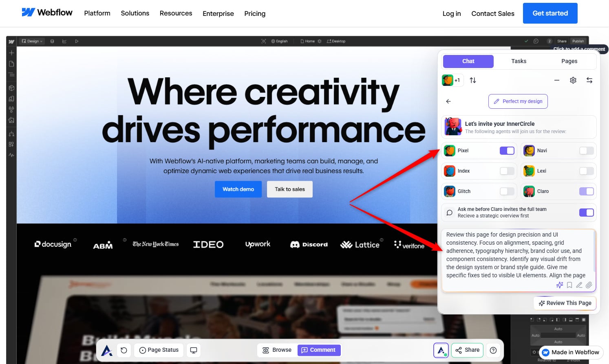Click the refresh icon in bottom toolbar

click(x=124, y=350)
